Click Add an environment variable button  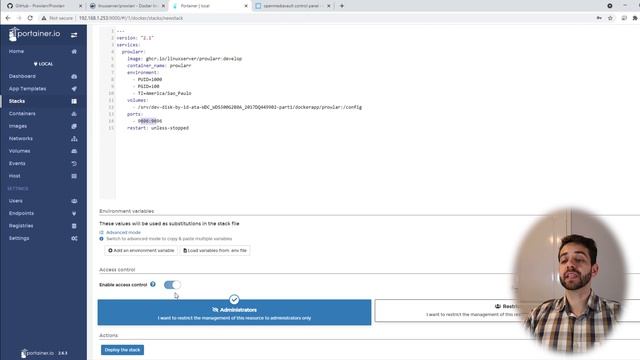click(141, 250)
